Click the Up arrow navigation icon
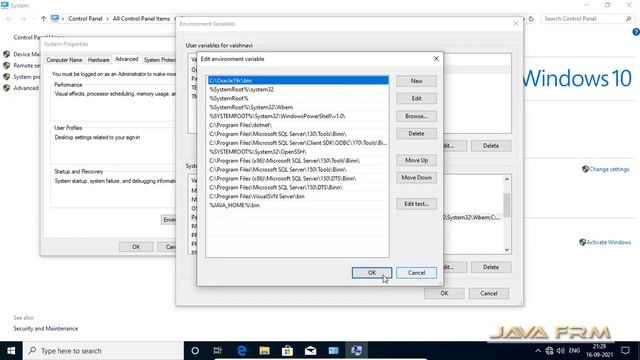 point(43,19)
